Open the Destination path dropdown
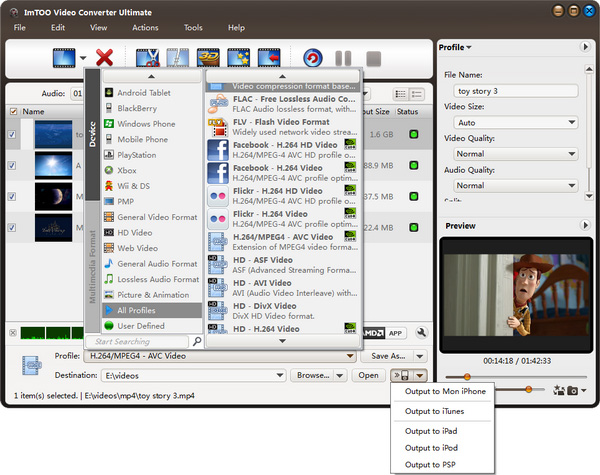 (x=280, y=375)
